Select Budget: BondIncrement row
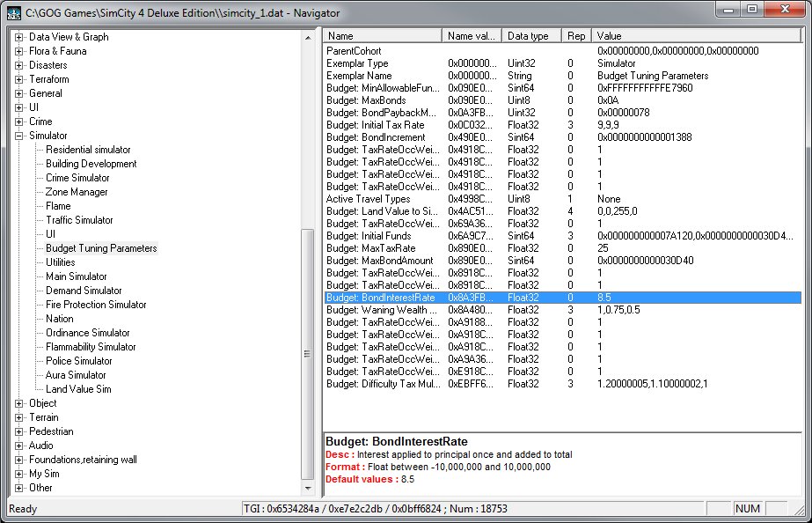This screenshot has width=812, height=523. [x=562, y=137]
